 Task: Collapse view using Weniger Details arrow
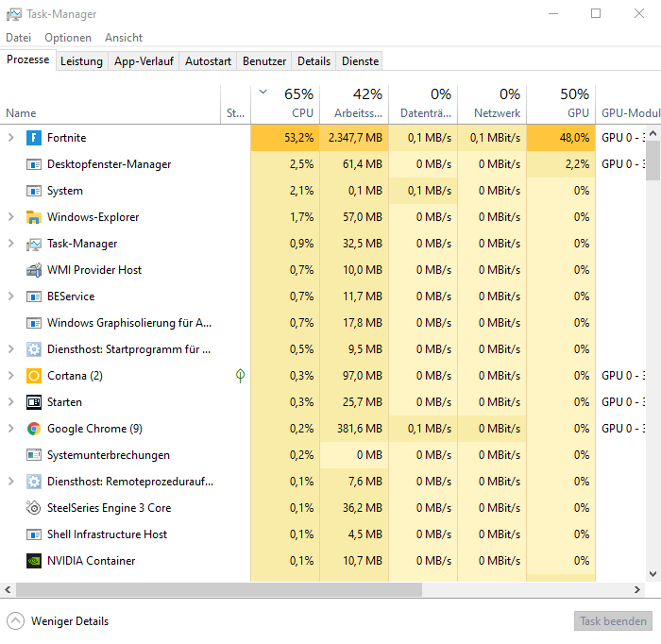pos(16,621)
